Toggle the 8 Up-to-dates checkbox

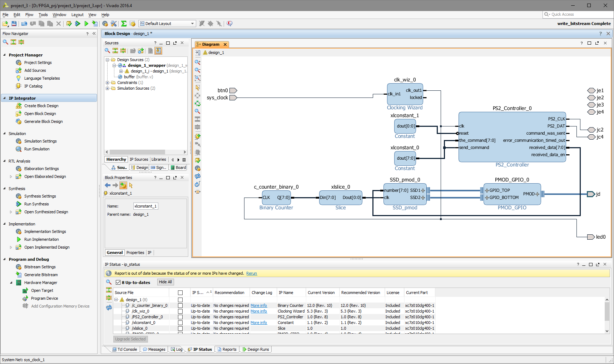pyautogui.click(x=118, y=283)
